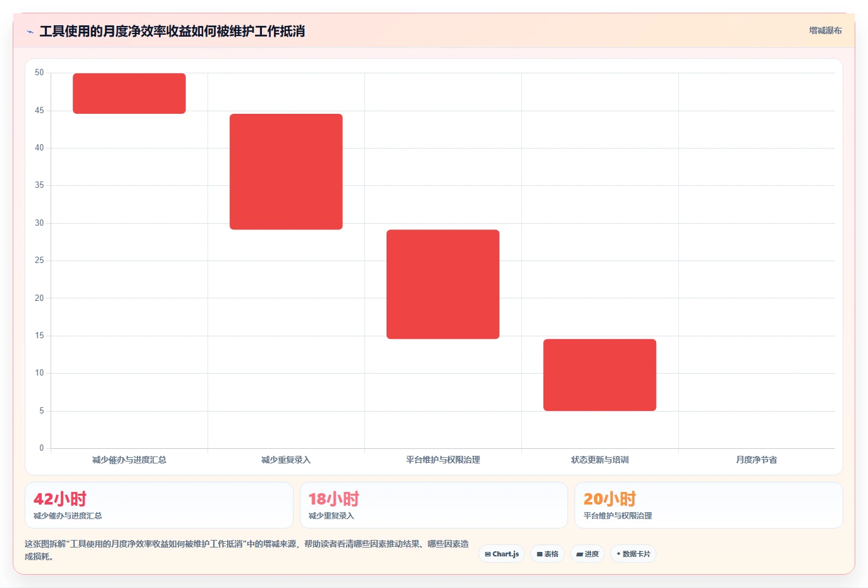Click the red bar for 状态更新与培训

pyautogui.click(x=600, y=375)
